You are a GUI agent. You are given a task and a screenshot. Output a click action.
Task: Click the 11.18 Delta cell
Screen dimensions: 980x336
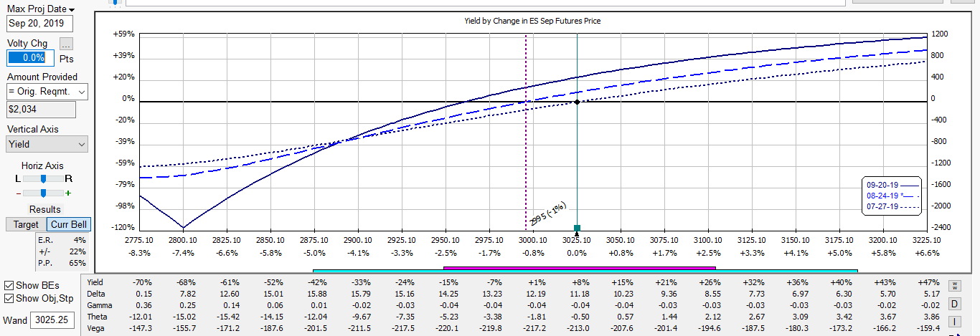pos(578,294)
